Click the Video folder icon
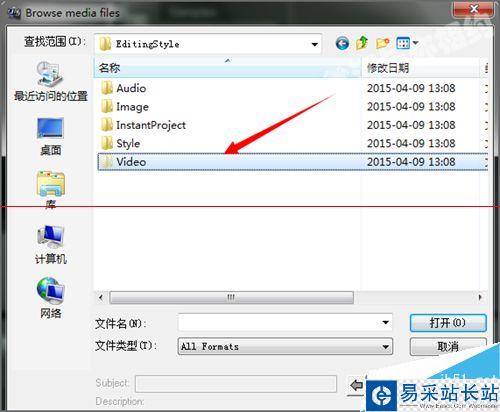This screenshot has height=412, width=500. click(x=107, y=162)
